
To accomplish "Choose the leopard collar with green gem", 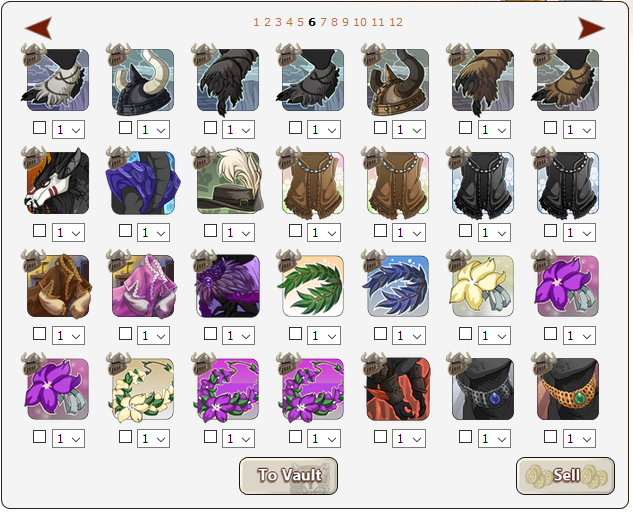I will 568,389.
